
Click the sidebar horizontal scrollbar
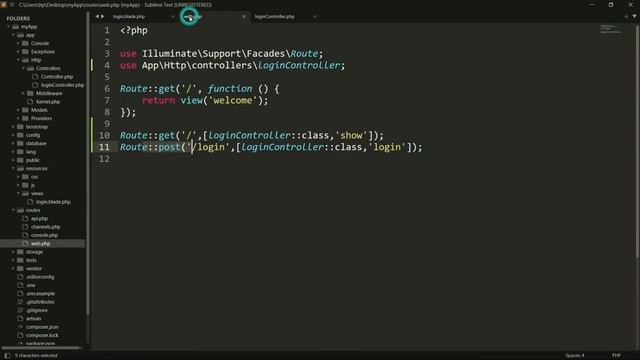pyautogui.click(x=41, y=348)
